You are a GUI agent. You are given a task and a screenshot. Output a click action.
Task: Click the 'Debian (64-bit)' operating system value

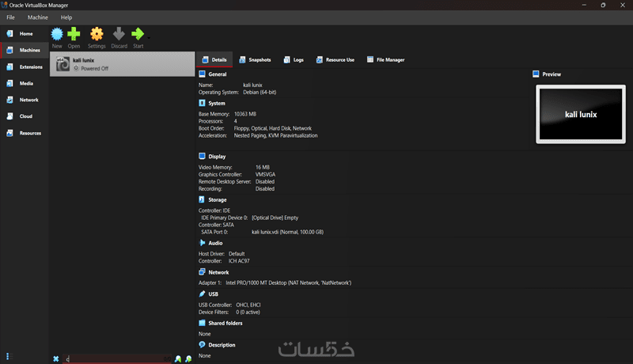tap(260, 93)
